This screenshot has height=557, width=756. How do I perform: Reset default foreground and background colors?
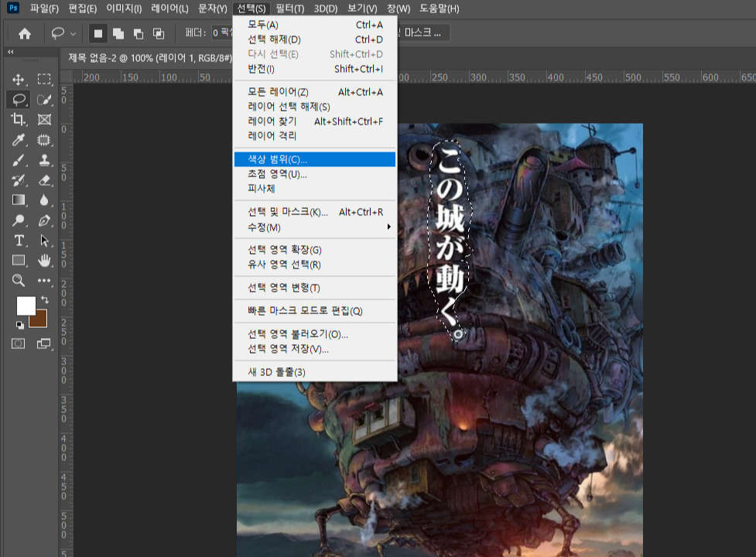(x=20, y=325)
